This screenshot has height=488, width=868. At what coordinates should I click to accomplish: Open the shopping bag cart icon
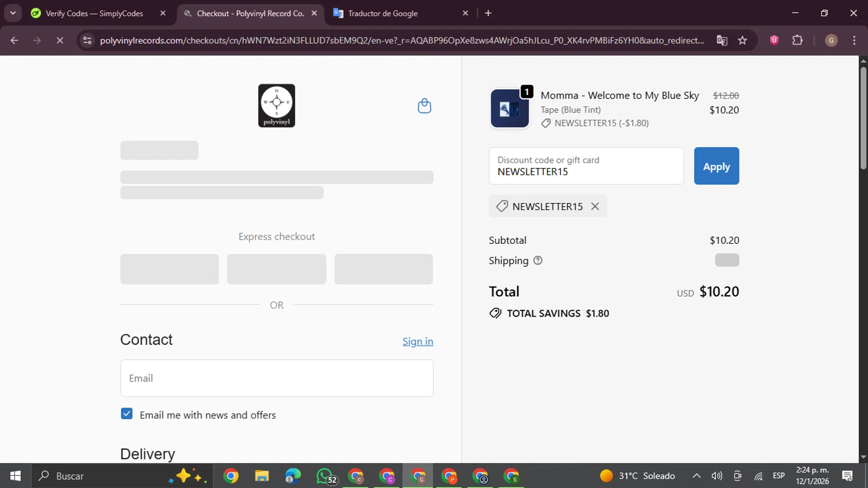[424, 106]
